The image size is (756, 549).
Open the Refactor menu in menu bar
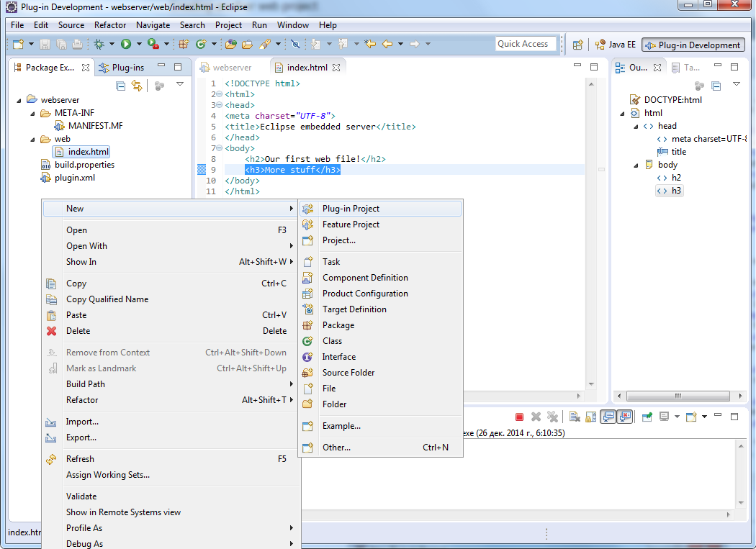pos(110,25)
